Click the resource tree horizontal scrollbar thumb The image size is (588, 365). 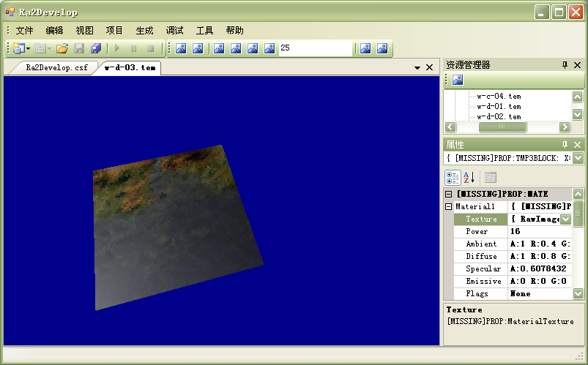coord(502,127)
